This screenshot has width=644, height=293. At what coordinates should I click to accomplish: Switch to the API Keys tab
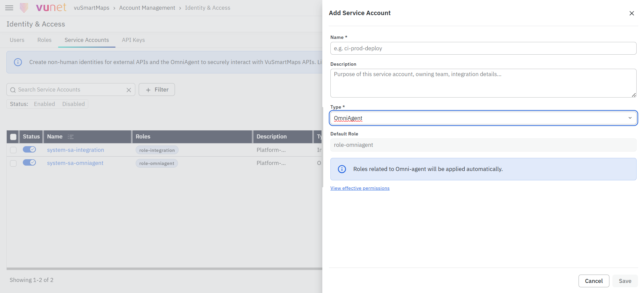(133, 40)
